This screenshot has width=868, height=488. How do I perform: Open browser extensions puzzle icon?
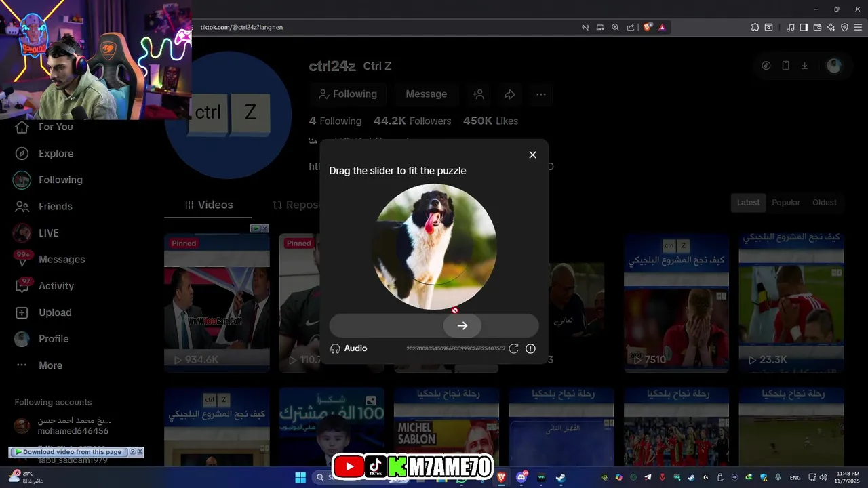pyautogui.click(x=755, y=27)
